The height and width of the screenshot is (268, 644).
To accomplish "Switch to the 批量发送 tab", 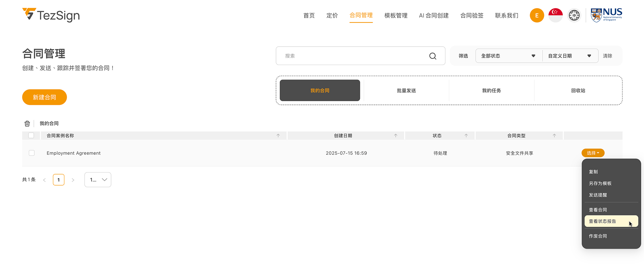I will click(x=406, y=90).
